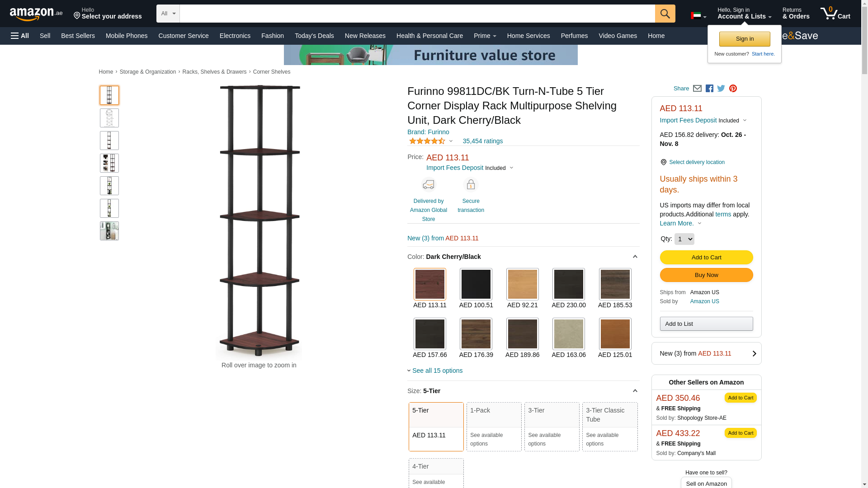The image size is (868, 488).
Task: Click in the search text field
Action: 417,14
